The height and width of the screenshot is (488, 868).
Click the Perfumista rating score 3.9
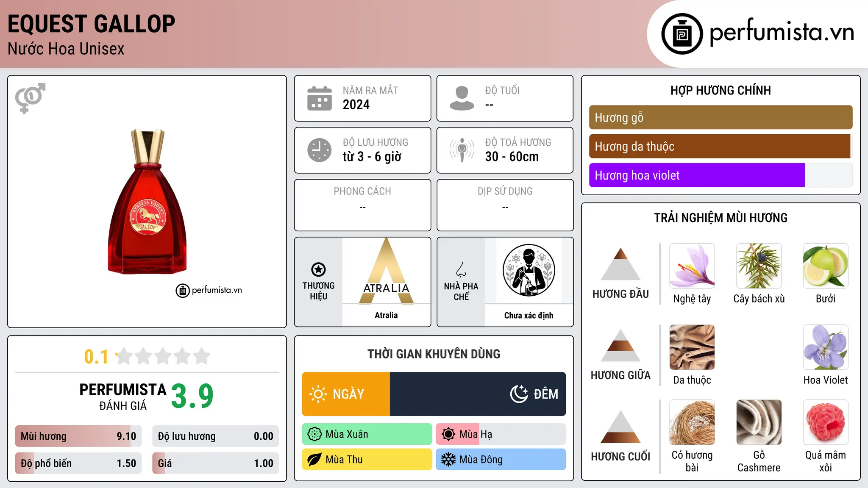192,396
